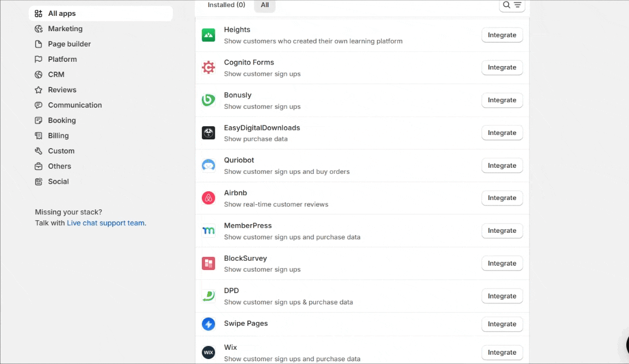Select the All tab

265,5
